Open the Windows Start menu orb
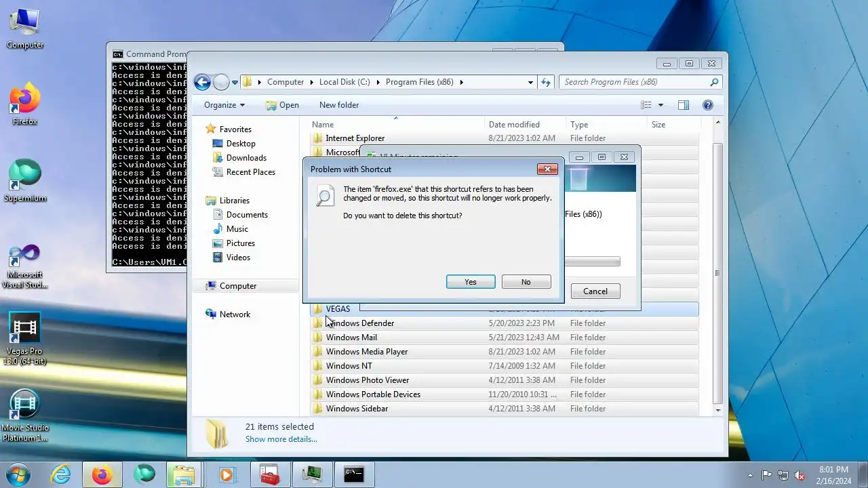This screenshot has height=488, width=868. coord(18,474)
